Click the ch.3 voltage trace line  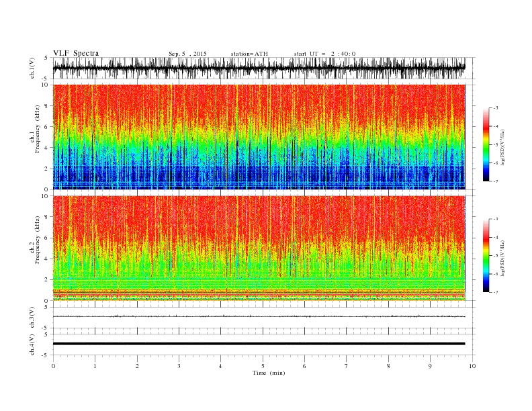[x=259, y=316]
